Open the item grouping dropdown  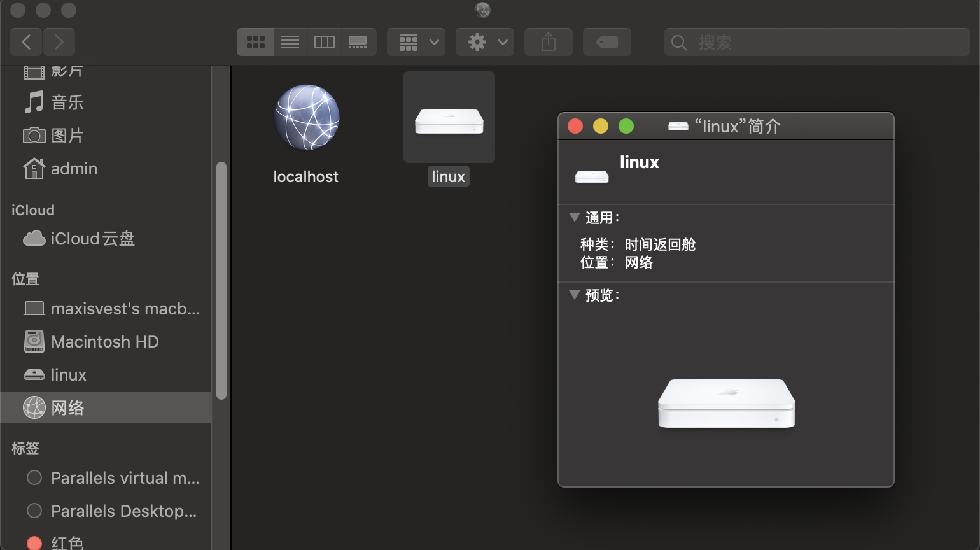[416, 42]
